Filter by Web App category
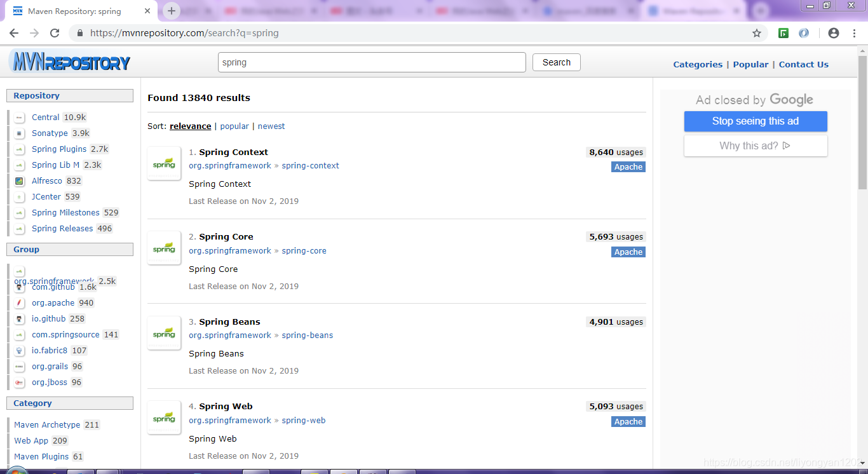 [x=31, y=441]
